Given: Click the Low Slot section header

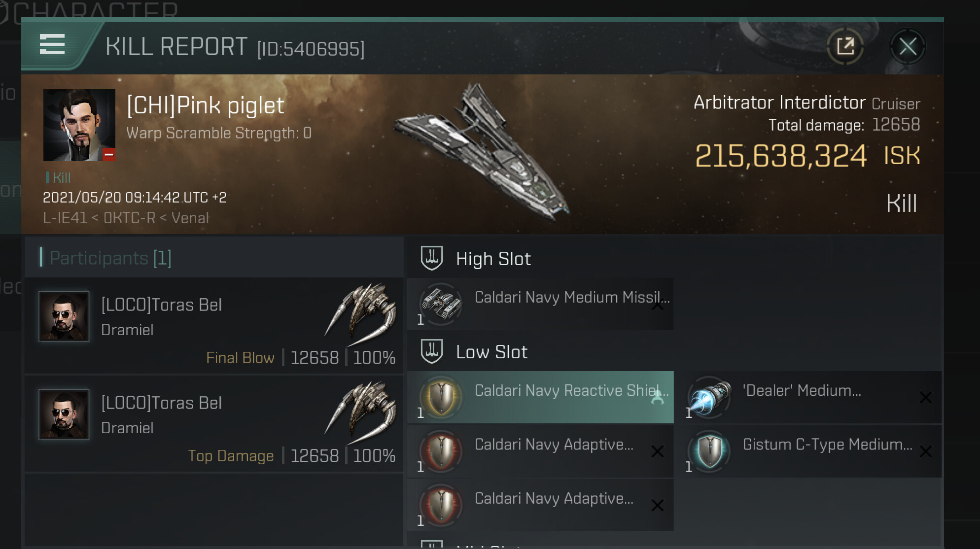Looking at the screenshot, I should coord(491,352).
